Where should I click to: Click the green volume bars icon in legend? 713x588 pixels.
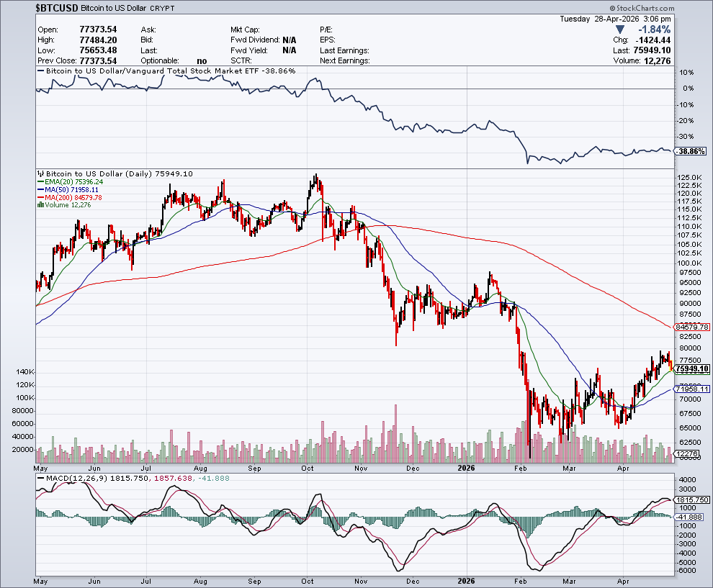pos(40,205)
